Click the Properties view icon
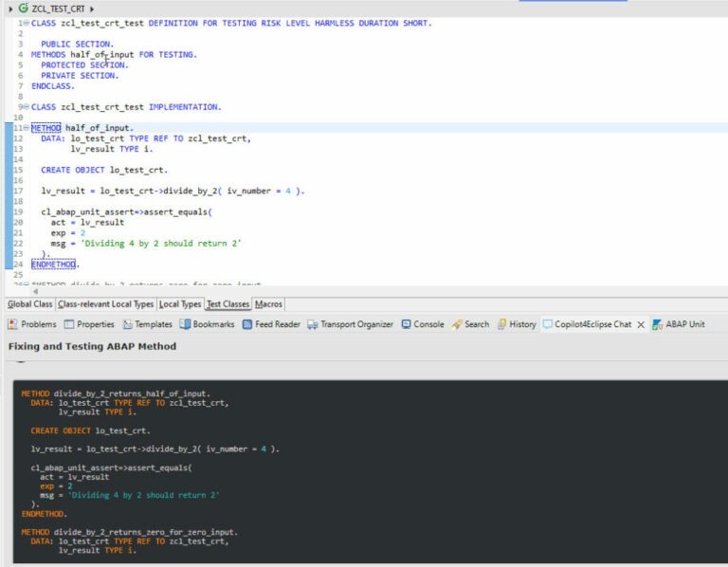Screen dimensions: 728x567 68,324
